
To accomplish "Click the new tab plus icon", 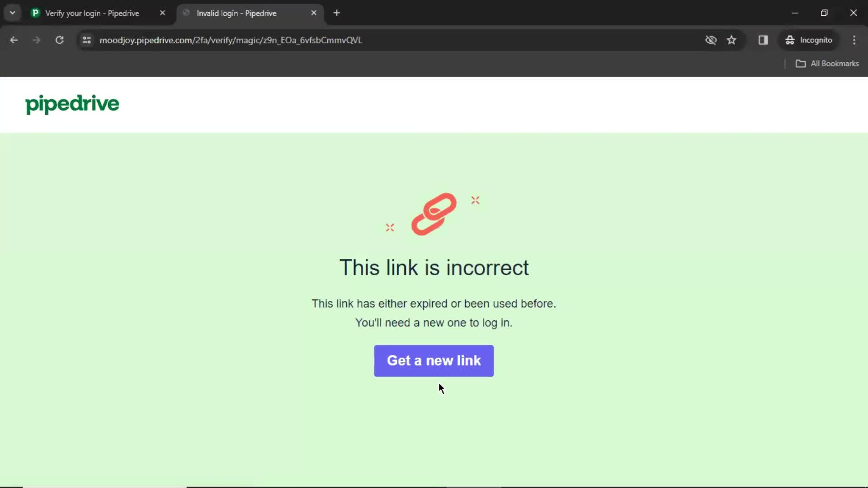I will pyautogui.click(x=337, y=13).
